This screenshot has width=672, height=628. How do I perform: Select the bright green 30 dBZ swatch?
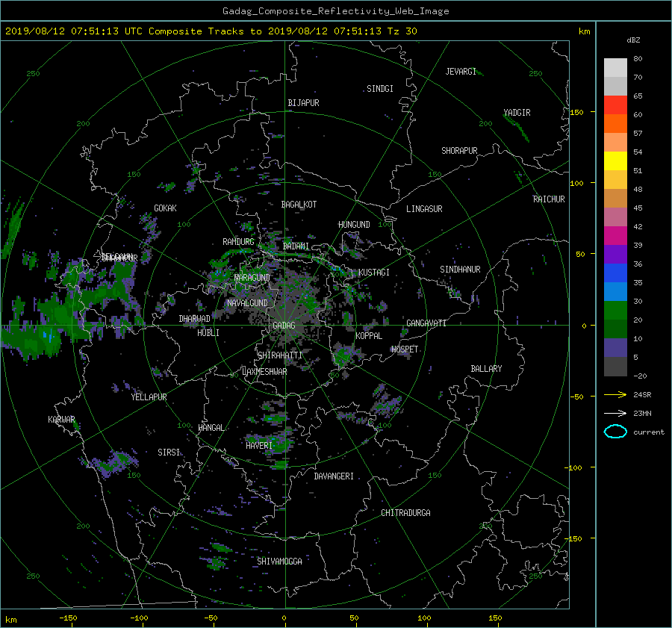(615, 311)
